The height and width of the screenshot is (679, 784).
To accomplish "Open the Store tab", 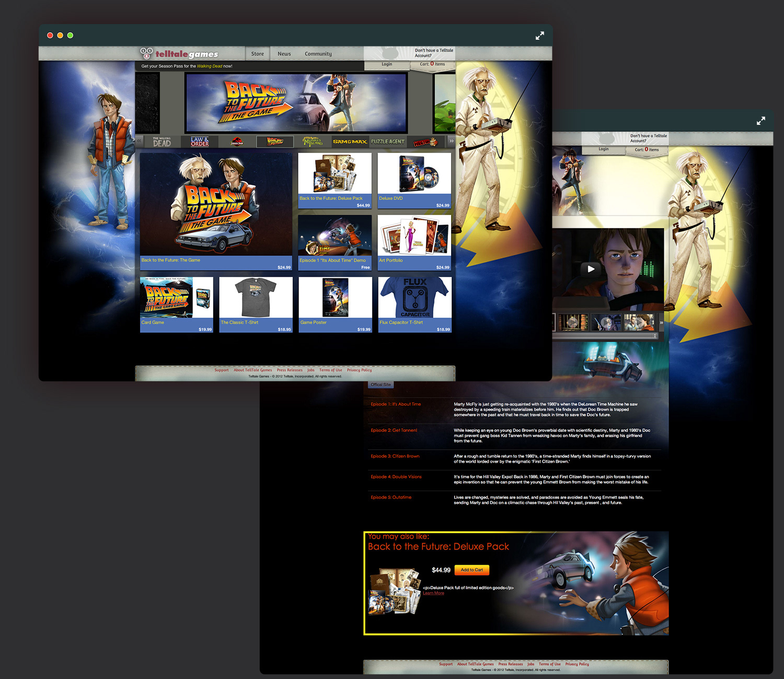I will (x=258, y=54).
